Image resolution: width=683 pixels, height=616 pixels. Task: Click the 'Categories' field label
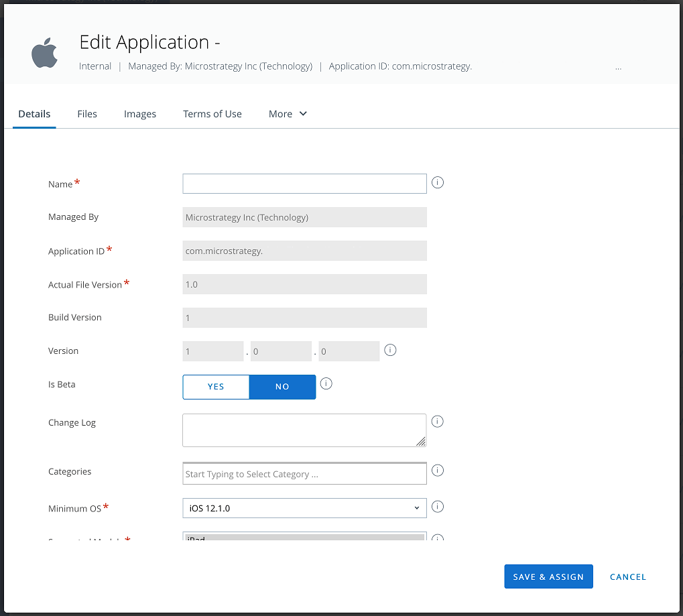(70, 471)
